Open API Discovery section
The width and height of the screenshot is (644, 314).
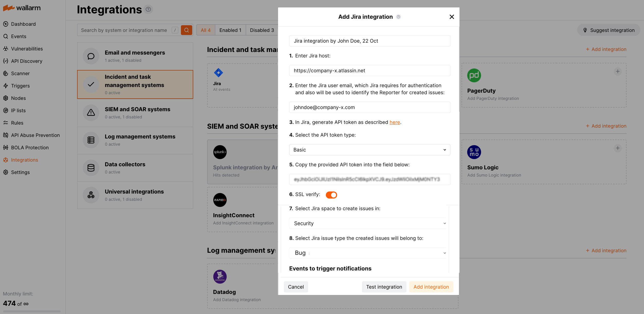27,61
